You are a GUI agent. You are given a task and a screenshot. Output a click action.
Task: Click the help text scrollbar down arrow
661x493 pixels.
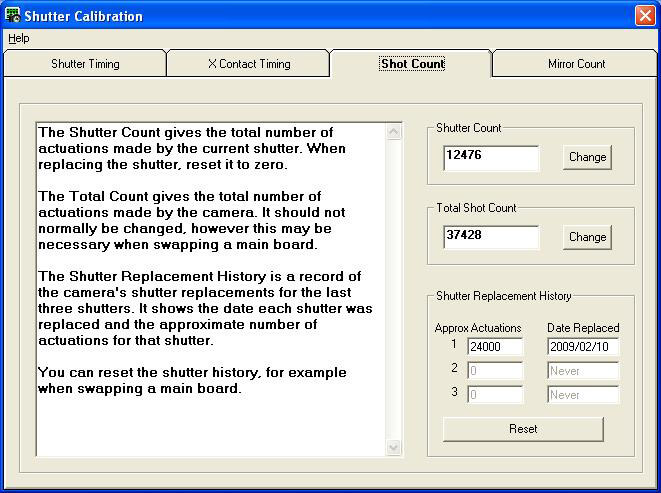point(393,447)
